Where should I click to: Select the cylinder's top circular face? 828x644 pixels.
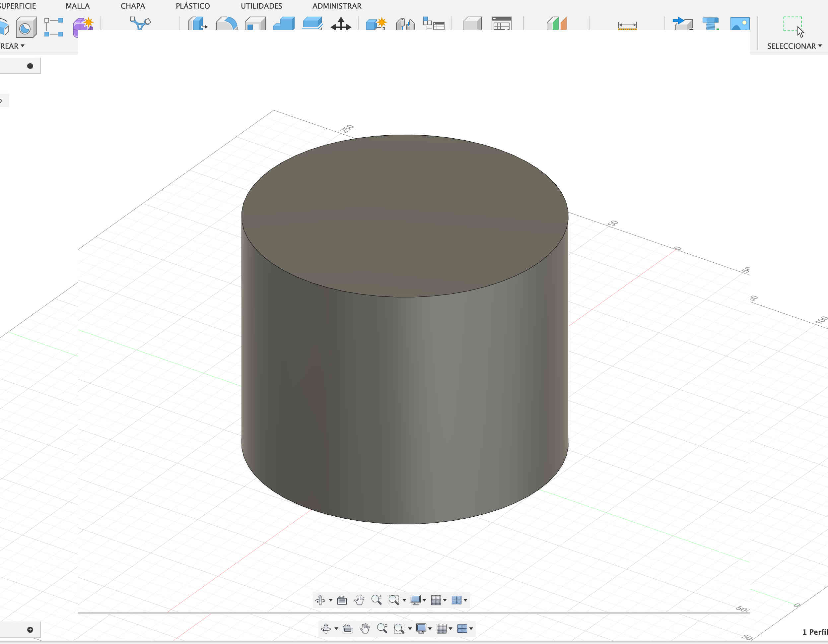point(404,215)
